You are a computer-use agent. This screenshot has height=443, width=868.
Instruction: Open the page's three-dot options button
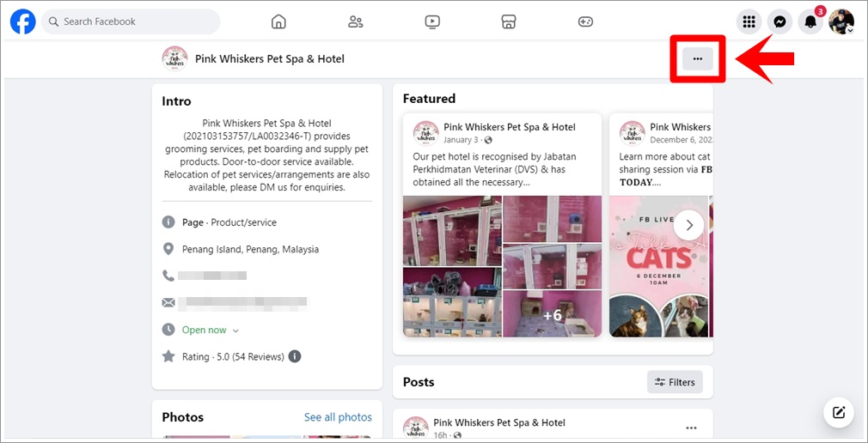click(x=698, y=58)
